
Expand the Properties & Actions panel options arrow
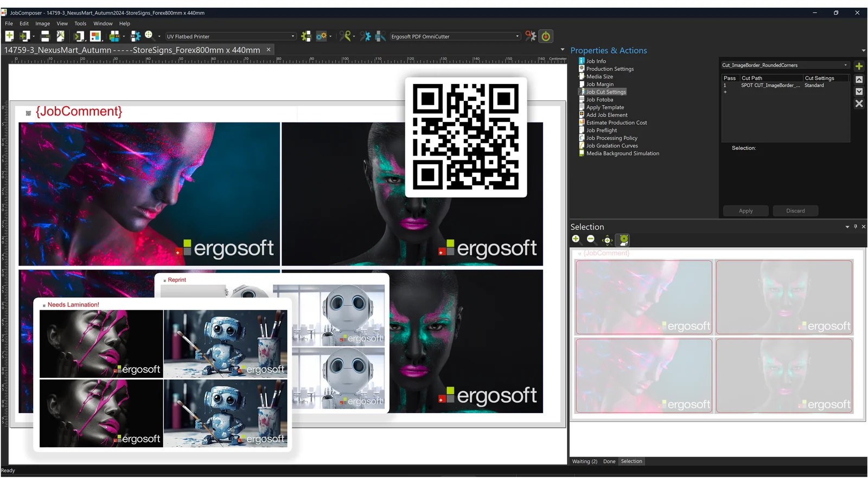[863, 50]
